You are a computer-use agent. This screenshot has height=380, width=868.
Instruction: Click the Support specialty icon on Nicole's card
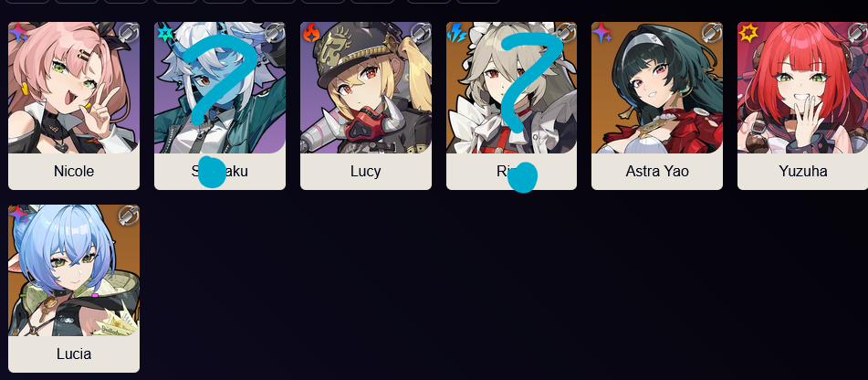(x=129, y=33)
